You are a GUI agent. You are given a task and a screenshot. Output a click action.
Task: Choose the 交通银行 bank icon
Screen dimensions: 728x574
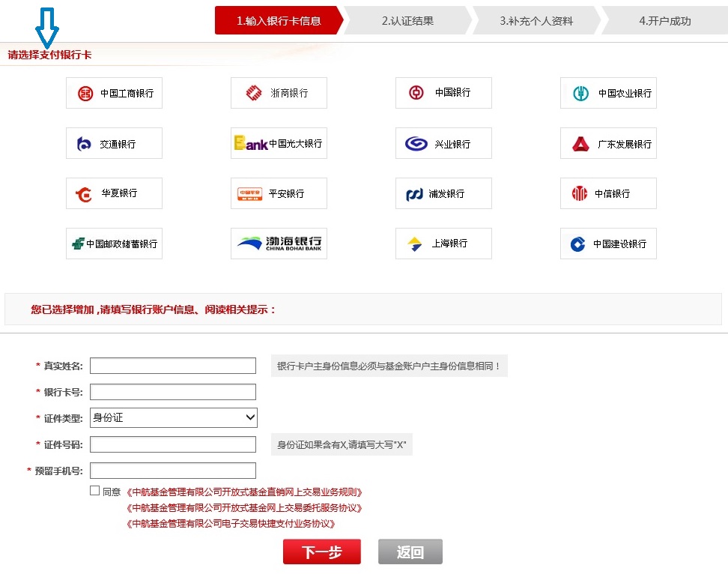tap(114, 143)
